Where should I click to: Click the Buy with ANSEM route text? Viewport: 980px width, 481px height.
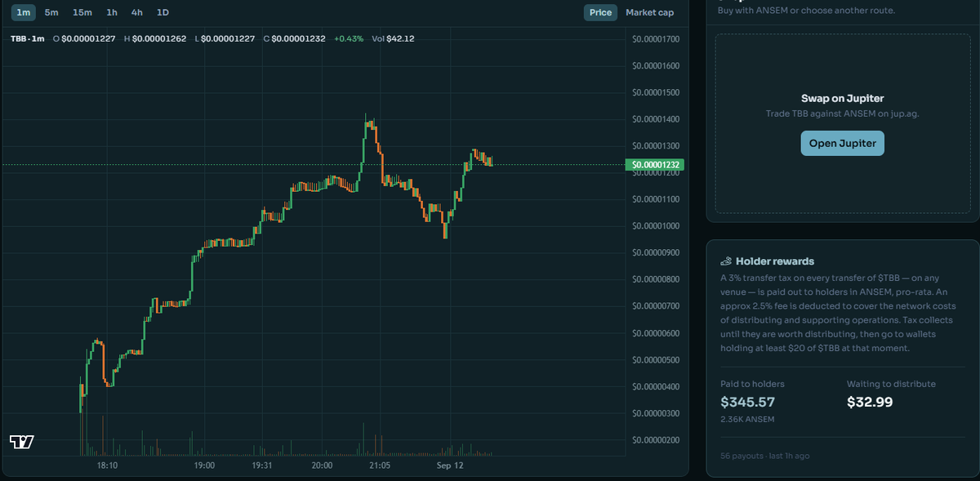pos(806,11)
